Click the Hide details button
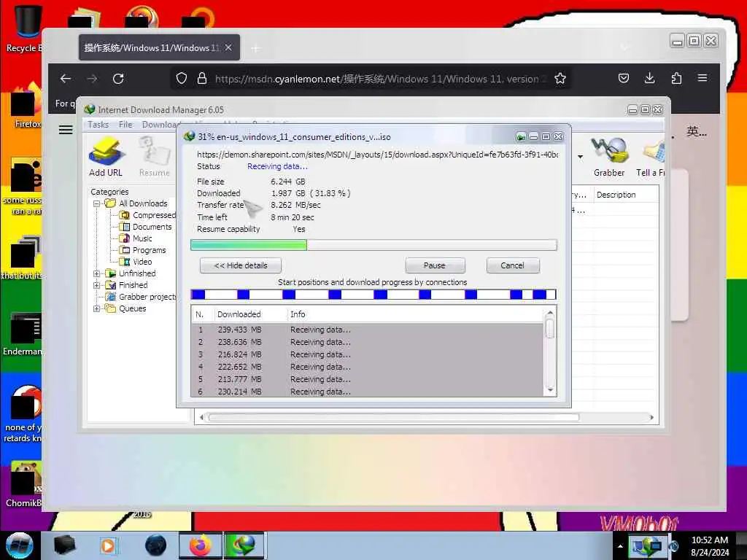Screen dimensions: 747x560 [x=241, y=265]
